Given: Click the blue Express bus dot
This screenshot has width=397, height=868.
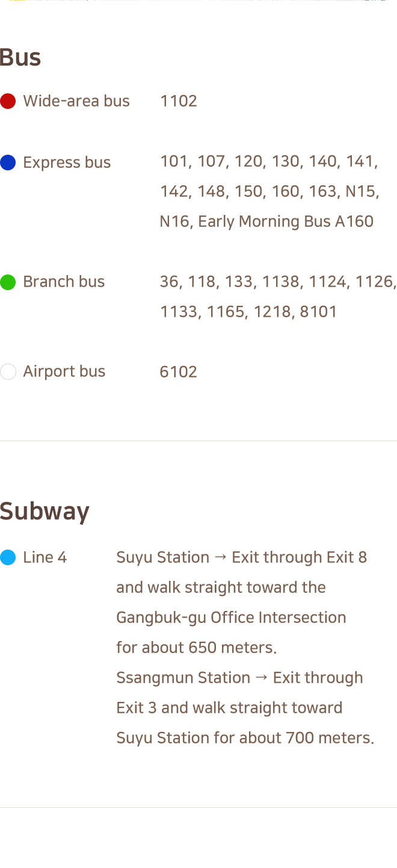Looking at the screenshot, I should coord(8,163).
